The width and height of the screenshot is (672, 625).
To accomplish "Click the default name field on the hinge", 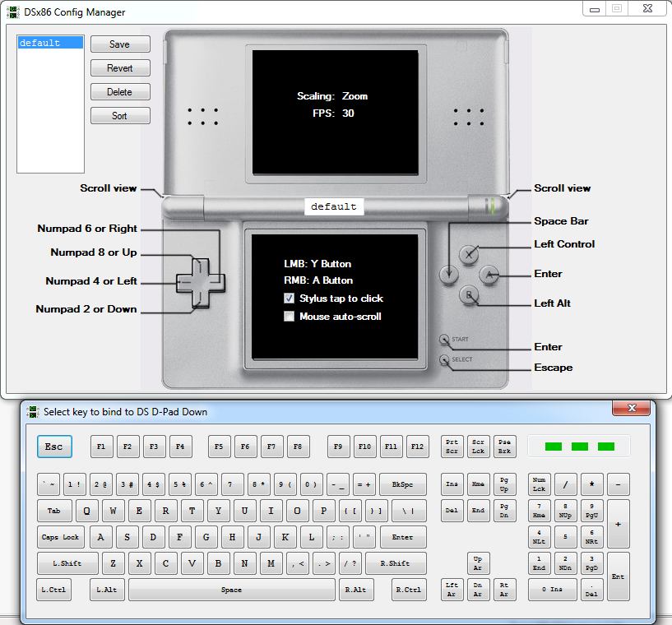I will point(334,206).
